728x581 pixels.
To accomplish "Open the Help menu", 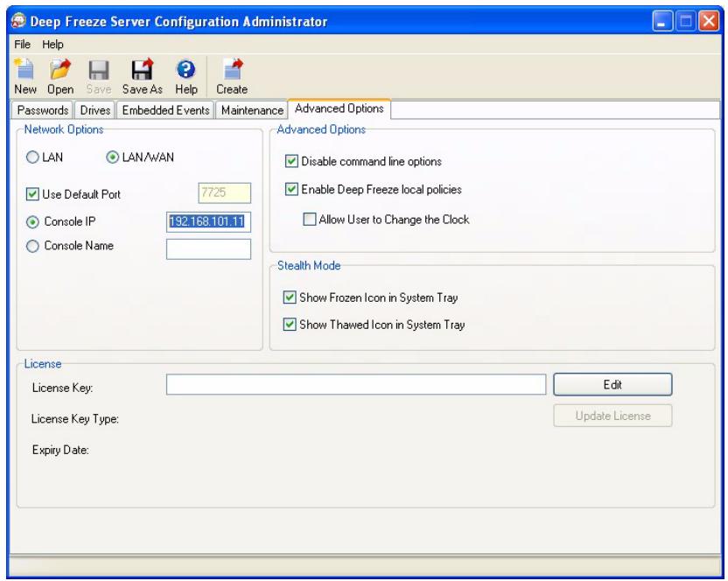I will point(52,44).
